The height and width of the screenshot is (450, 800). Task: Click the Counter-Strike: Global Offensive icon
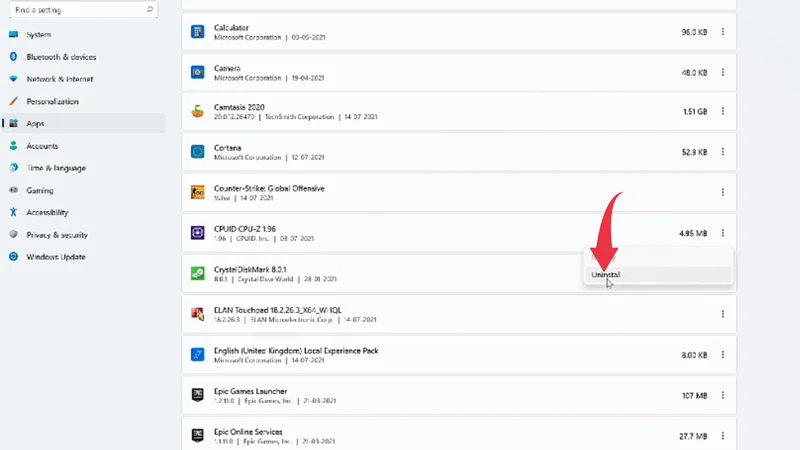click(x=197, y=192)
